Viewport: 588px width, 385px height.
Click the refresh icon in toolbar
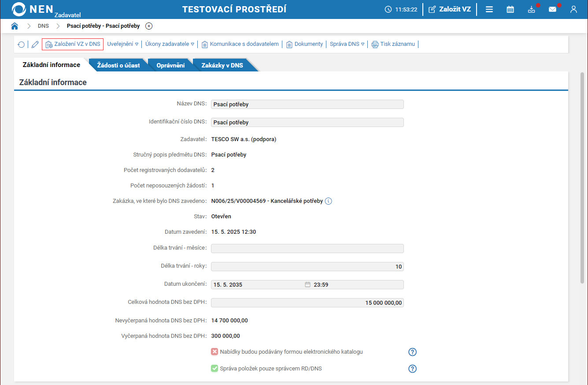tap(21, 45)
